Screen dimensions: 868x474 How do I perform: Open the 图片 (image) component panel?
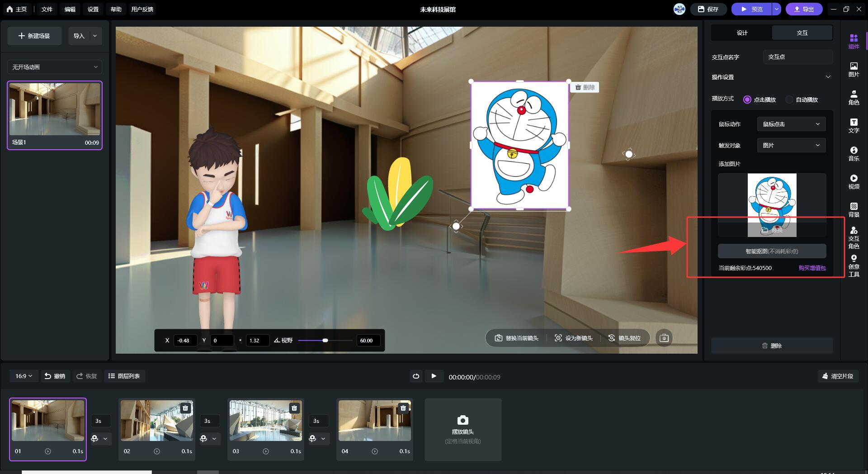(853, 69)
